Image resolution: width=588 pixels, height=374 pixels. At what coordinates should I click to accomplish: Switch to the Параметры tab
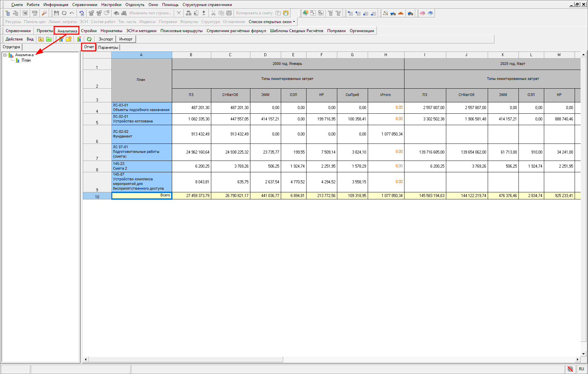coord(108,48)
